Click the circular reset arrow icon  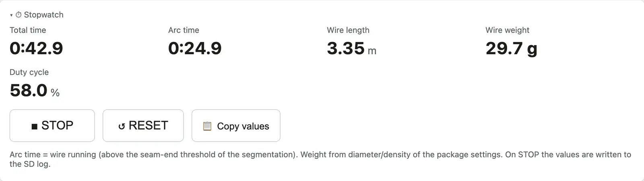tap(122, 126)
